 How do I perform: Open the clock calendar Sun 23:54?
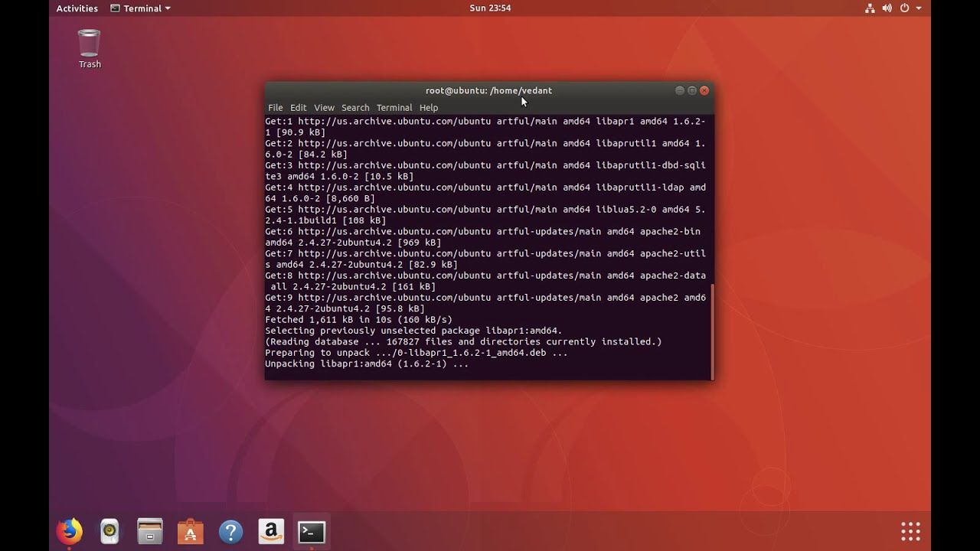tap(490, 8)
